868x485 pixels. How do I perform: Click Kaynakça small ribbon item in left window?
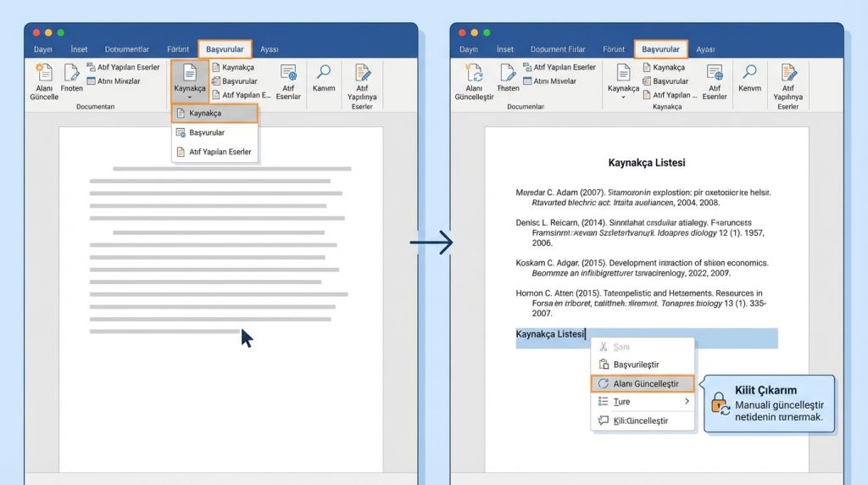[233, 67]
